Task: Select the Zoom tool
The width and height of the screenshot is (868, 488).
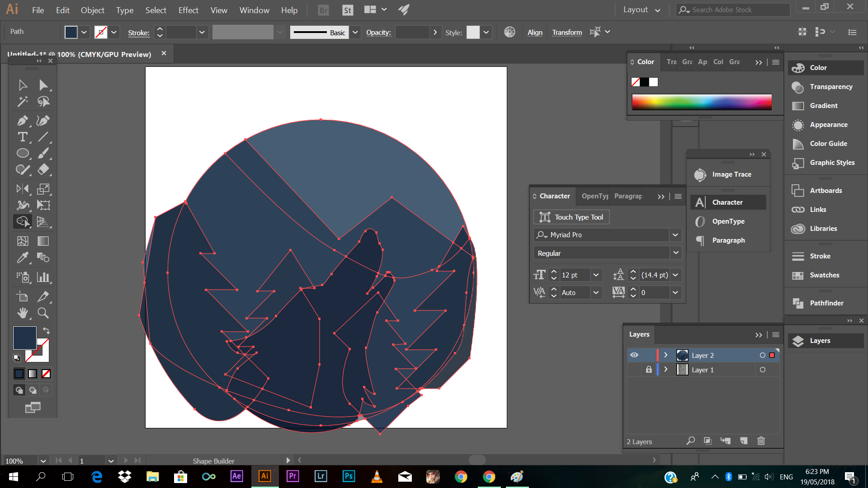Action: click(43, 313)
